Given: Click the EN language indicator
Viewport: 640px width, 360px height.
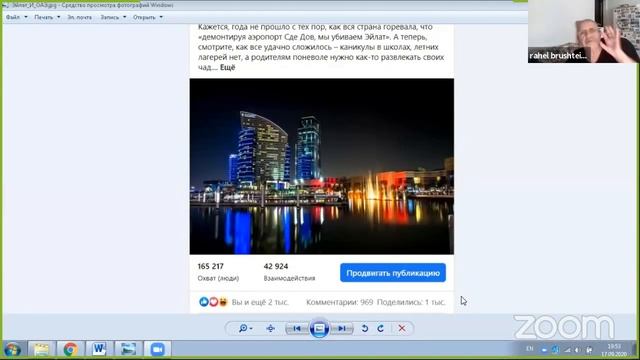Looking at the screenshot, I should pos(530,349).
